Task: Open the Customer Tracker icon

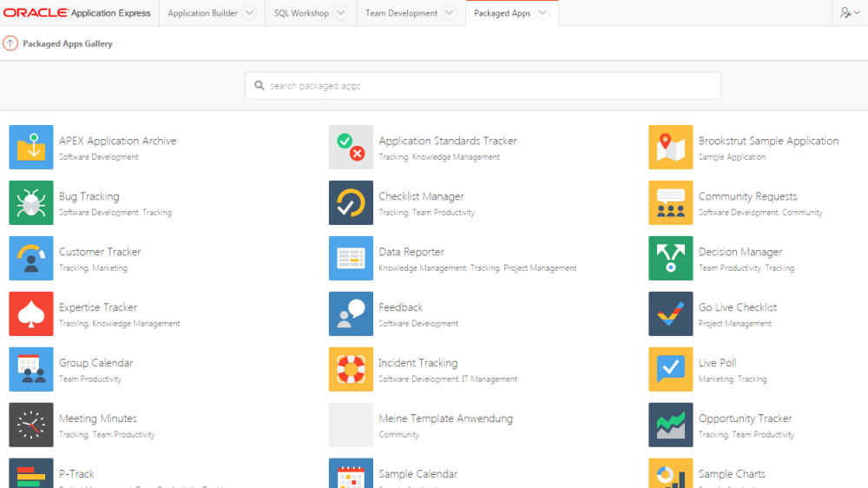Action: [31, 258]
